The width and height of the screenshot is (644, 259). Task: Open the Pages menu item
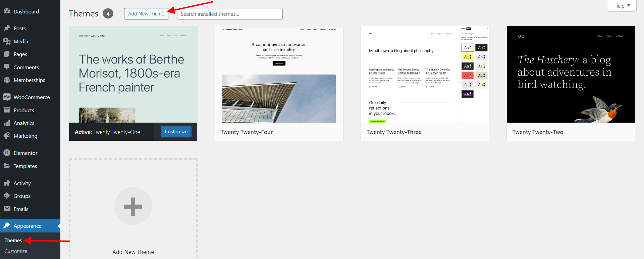tap(30, 54)
